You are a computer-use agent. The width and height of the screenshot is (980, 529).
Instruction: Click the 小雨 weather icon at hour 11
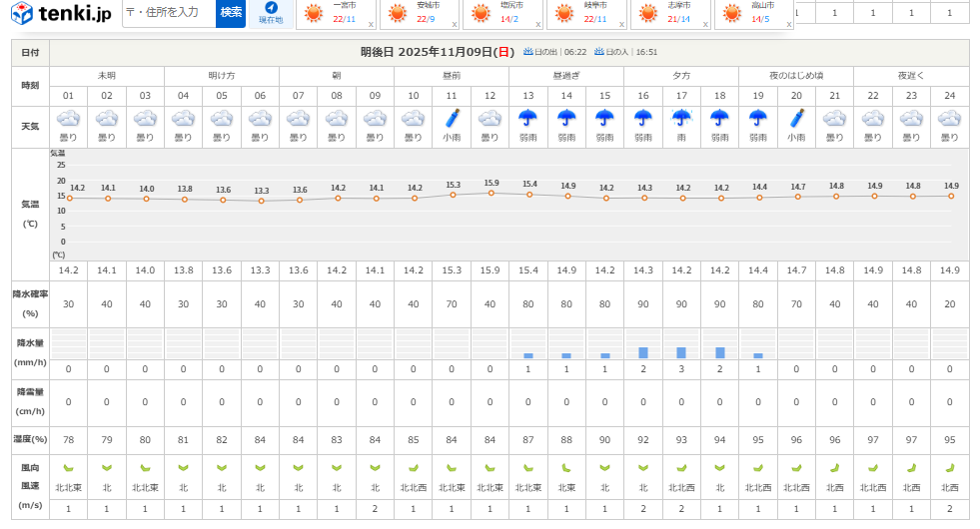point(452,118)
